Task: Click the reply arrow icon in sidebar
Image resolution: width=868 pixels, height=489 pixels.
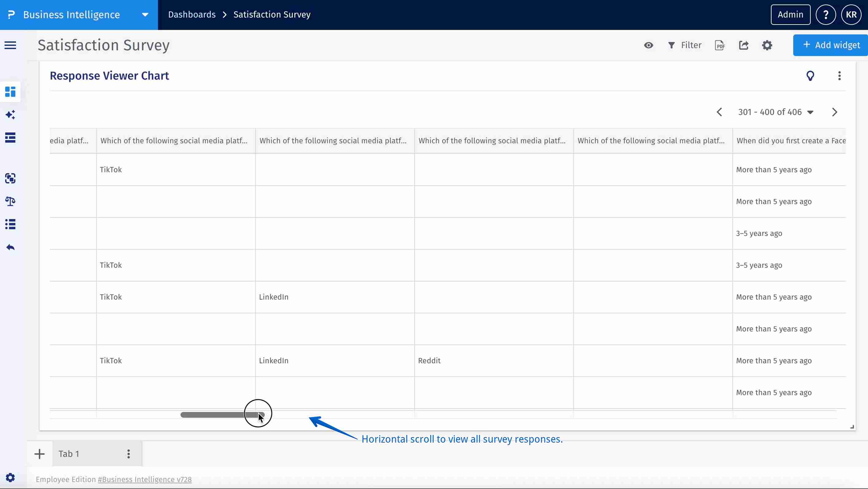Action: [10, 247]
